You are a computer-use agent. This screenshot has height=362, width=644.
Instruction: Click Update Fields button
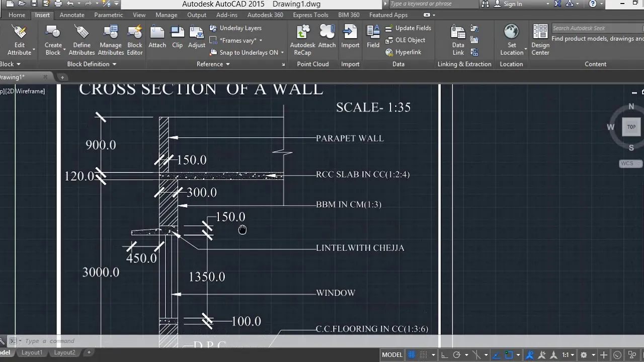pyautogui.click(x=408, y=28)
